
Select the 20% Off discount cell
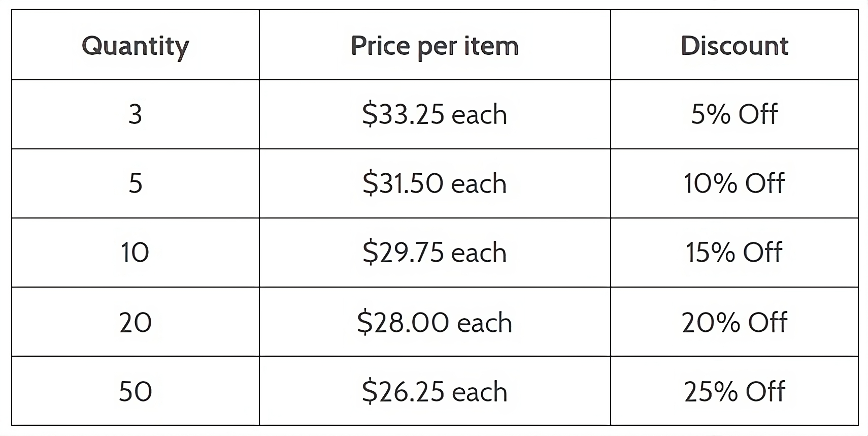734,322
